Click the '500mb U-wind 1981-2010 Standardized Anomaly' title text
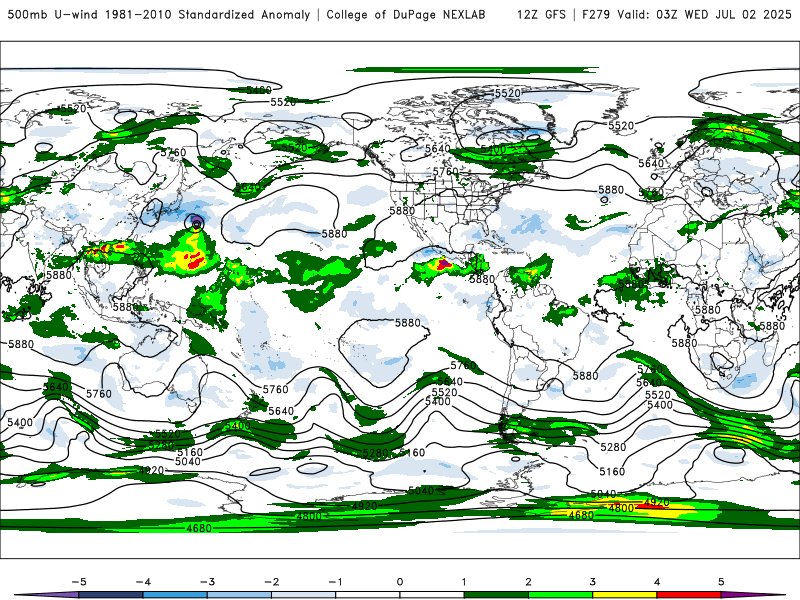800x600 pixels. pyautogui.click(x=159, y=15)
